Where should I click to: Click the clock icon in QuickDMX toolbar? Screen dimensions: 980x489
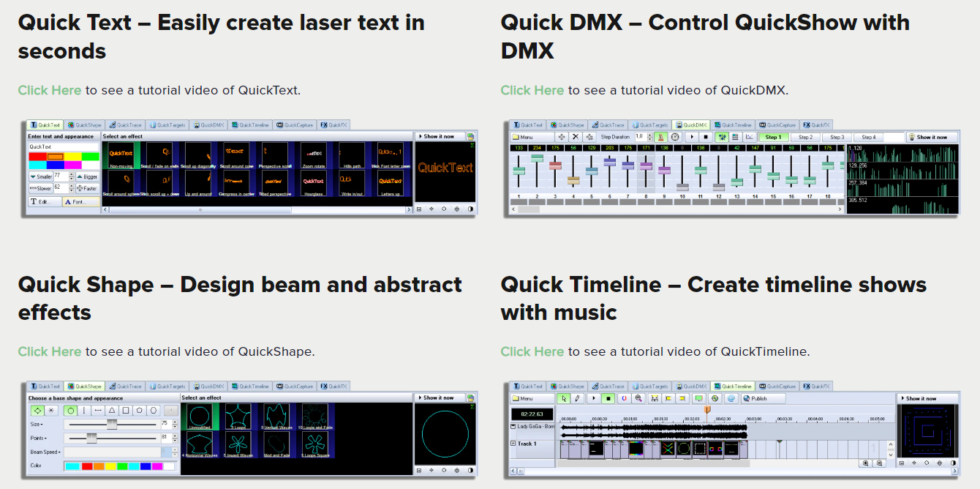pyautogui.click(x=675, y=137)
